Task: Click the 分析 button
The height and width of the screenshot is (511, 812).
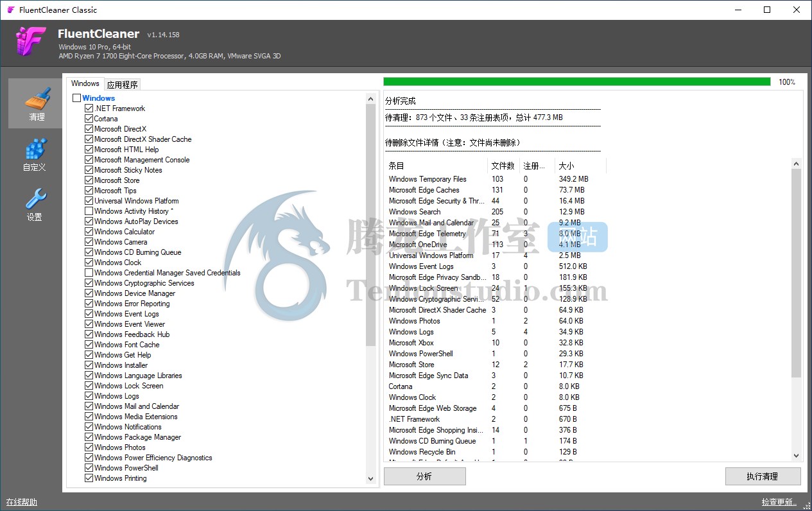Action: (424, 476)
